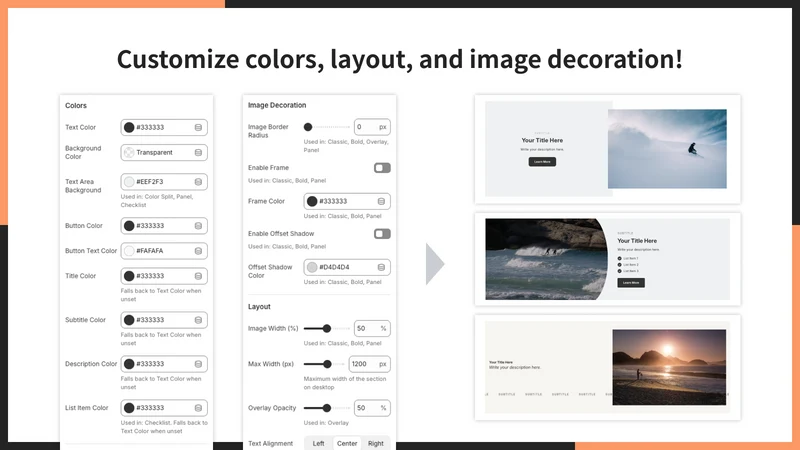Screen dimensions: 800x450
Task: Click the Colors section heading
Action: click(x=76, y=106)
